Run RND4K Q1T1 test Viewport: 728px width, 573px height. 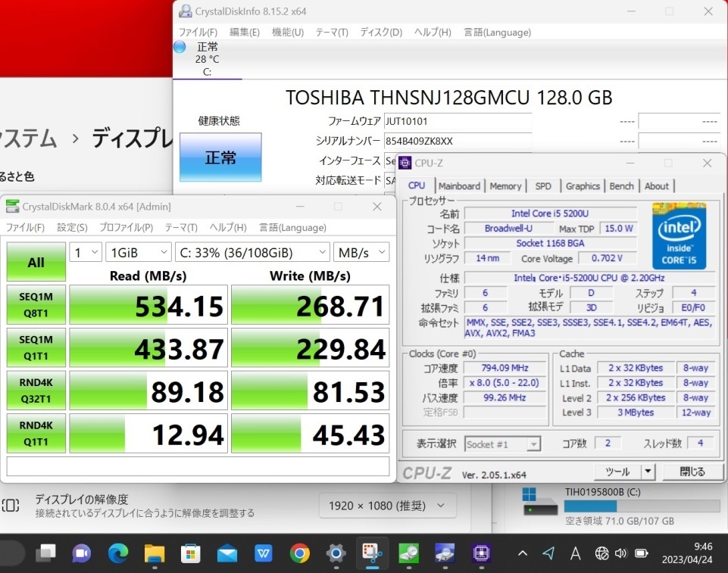pos(36,434)
